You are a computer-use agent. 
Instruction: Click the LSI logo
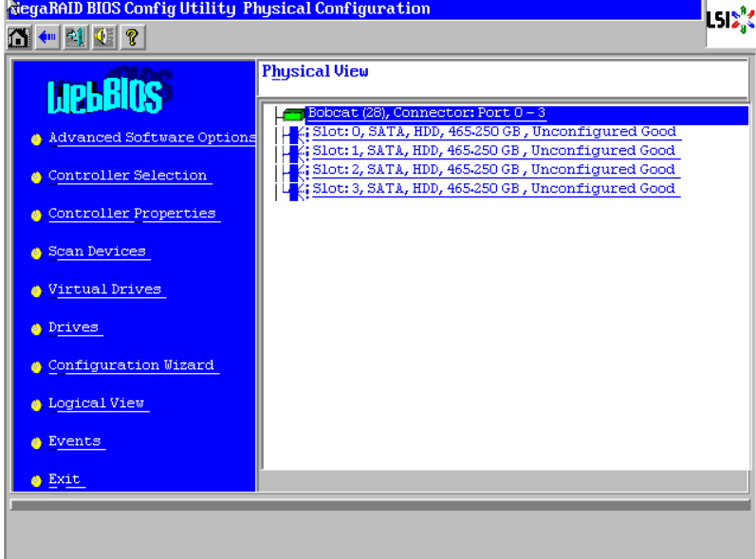pyautogui.click(x=730, y=20)
